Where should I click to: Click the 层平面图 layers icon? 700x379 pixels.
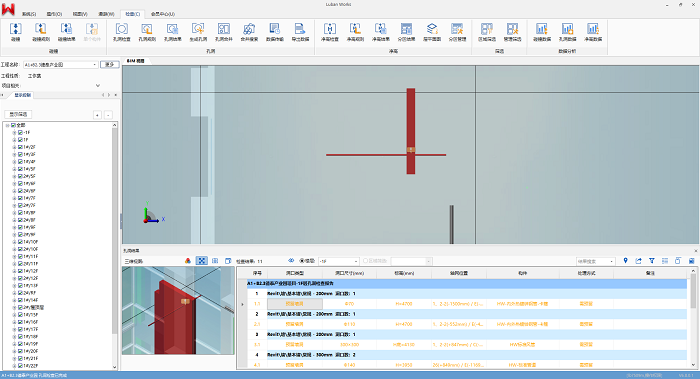click(x=432, y=32)
